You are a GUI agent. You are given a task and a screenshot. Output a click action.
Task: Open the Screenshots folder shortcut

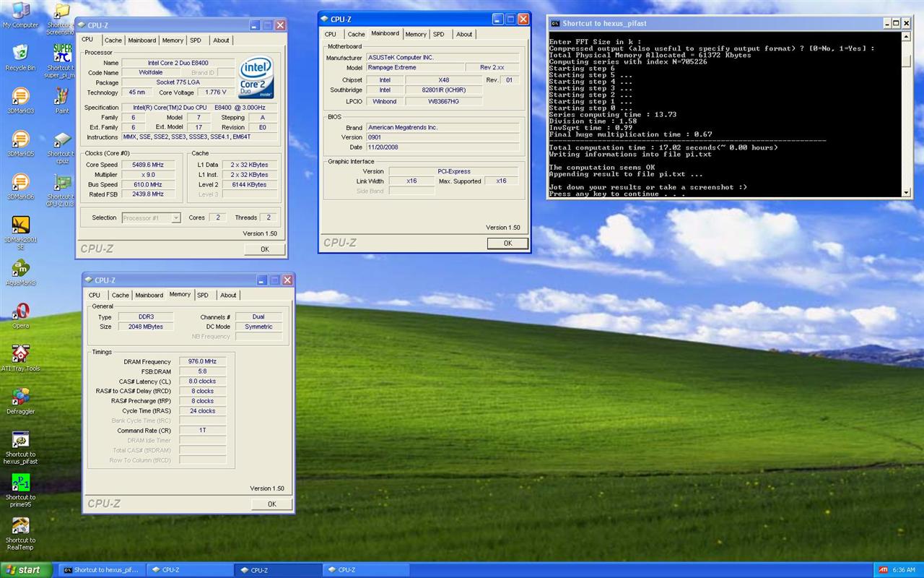coord(62,12)
